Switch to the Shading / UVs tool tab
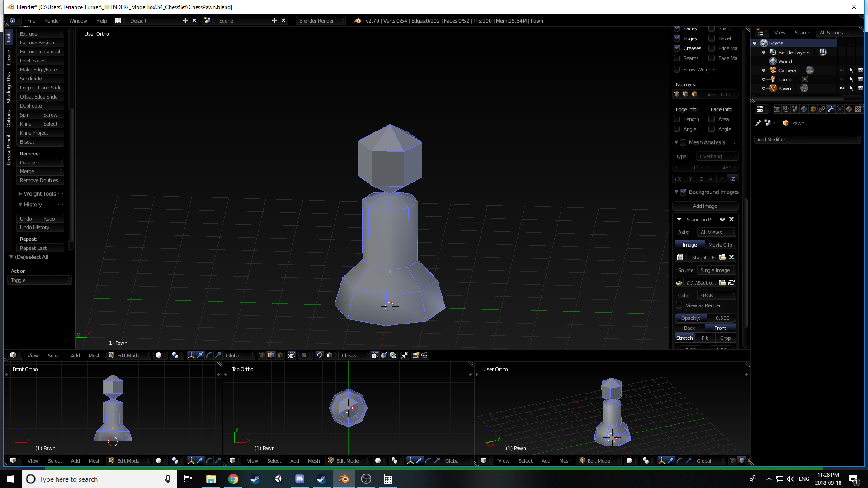 (x=9, y=88)
